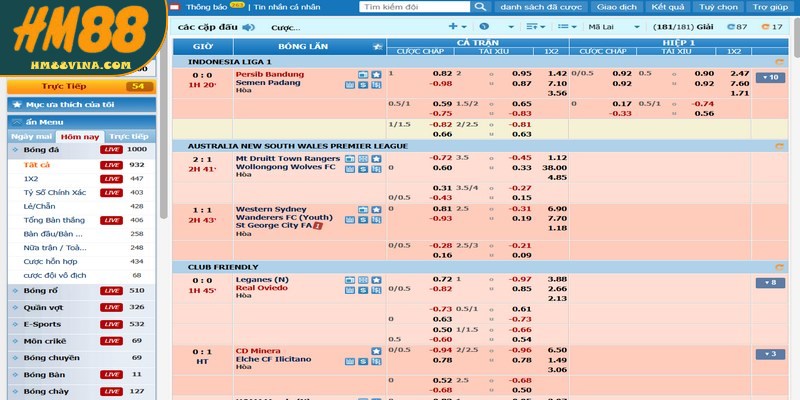Switch to the 'Ngày mai' tab
This screenshot has height=400, width=800.
tap(31, 135)
